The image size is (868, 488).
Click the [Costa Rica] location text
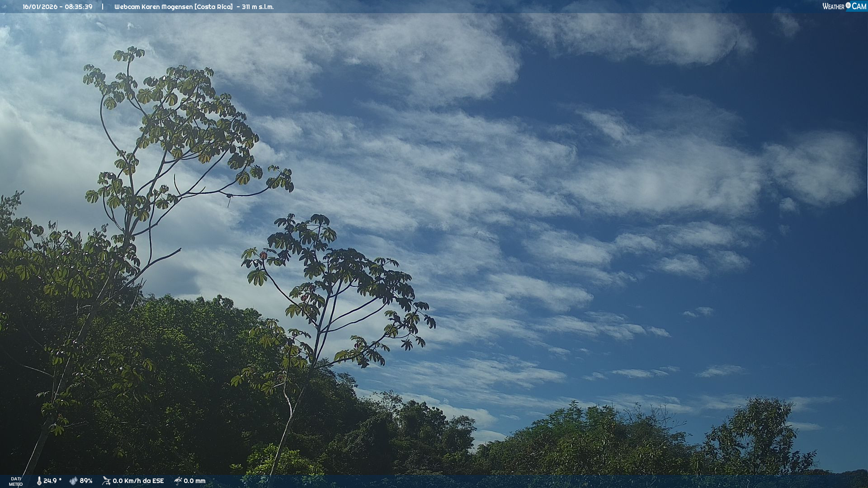[x=213, y=7]
